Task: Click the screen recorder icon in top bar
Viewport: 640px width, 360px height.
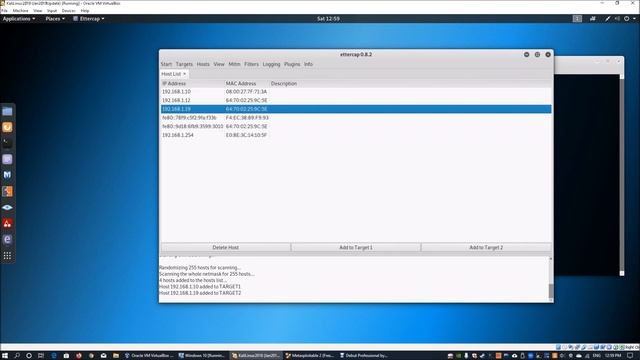Action: pyautogui.click(x=593, y=18)
